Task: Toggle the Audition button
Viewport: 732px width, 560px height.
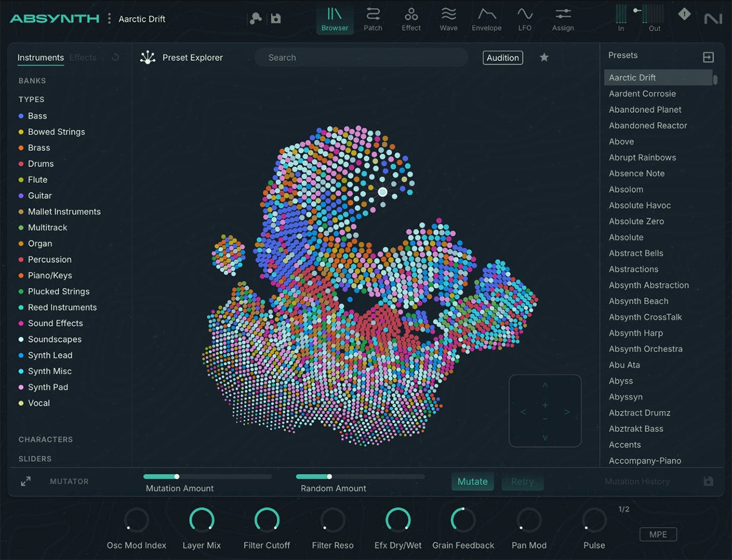Action: (503, 58)
